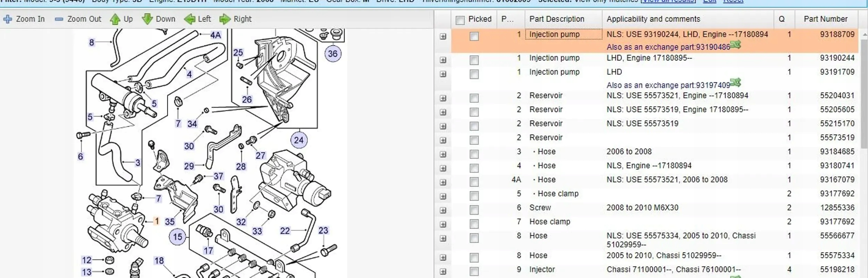
Task: Click the parts list vertical scrollbar
Action: (x=864, y=94)
